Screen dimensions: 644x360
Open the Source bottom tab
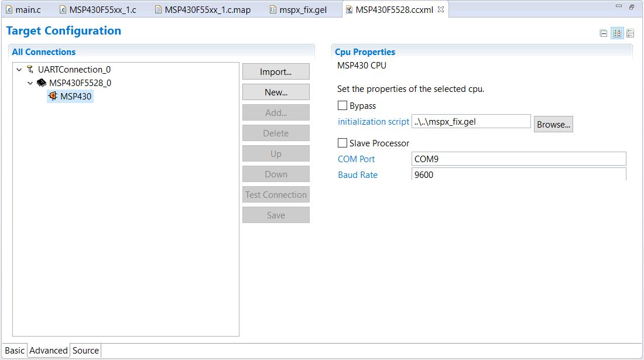click(85, 351)
